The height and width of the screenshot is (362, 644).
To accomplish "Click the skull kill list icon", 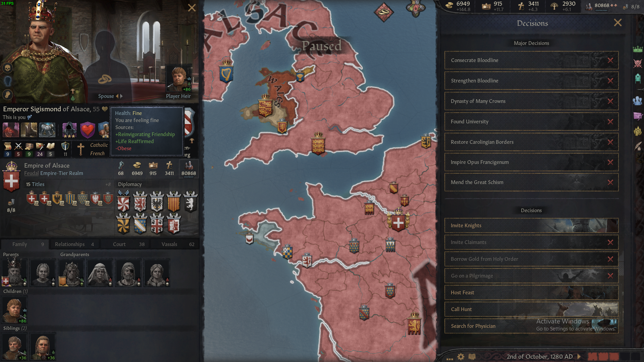I will tap(8, 68).
